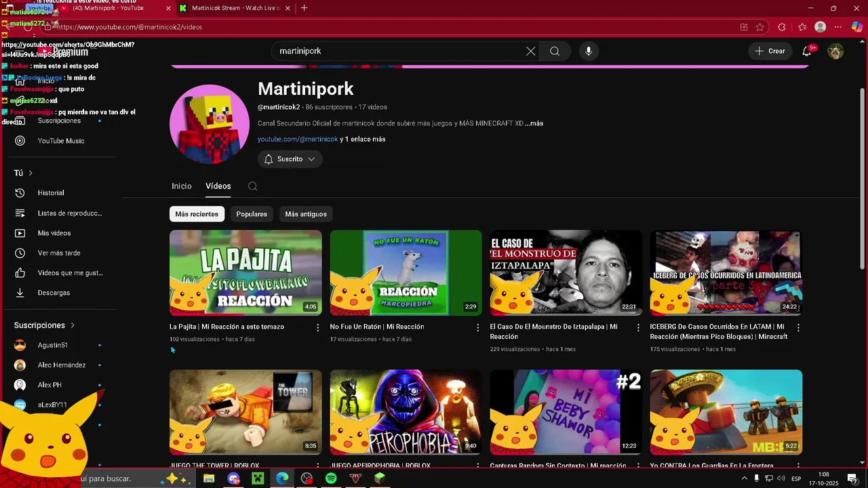
Task: Open the YouTube account avatar menu
Action: pos(835,51)
